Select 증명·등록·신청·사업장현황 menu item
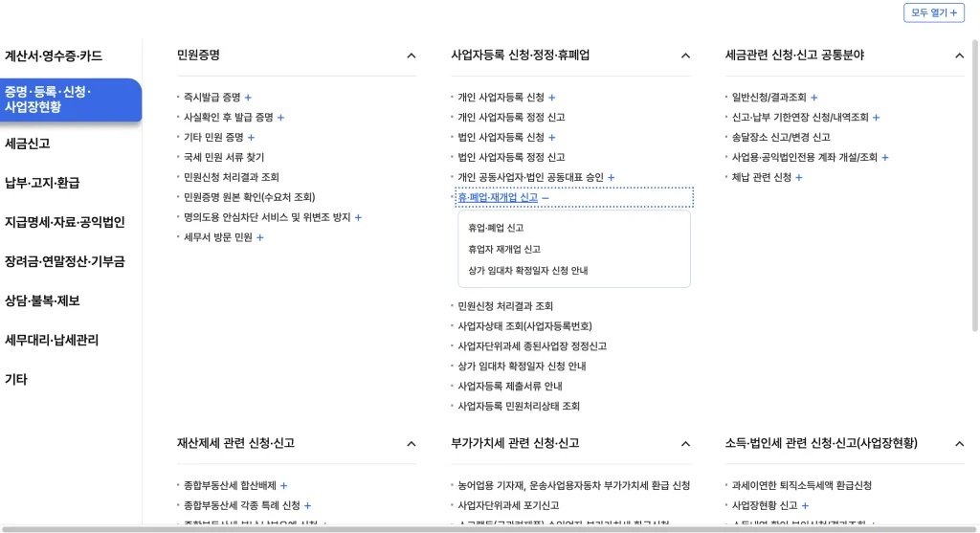This screenshot has height=533, width=980. (71, 100)
